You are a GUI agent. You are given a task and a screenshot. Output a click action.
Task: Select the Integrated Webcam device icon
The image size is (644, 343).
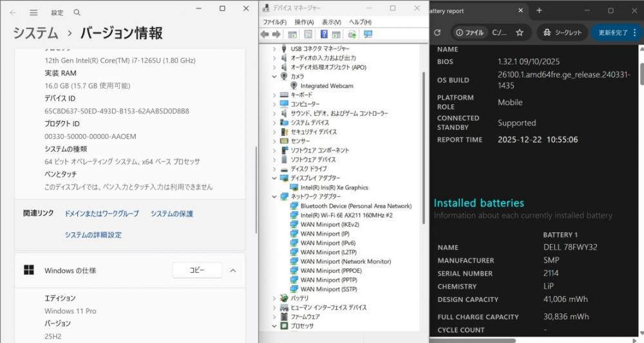(x=294, y=86)
